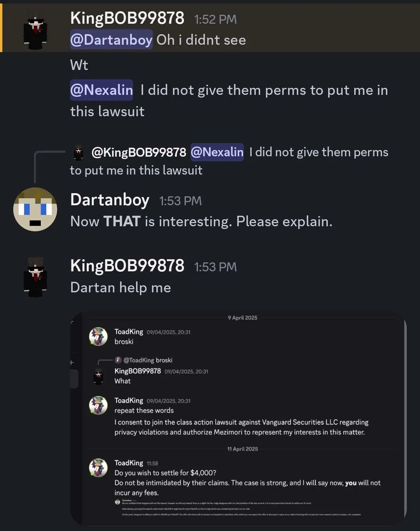Open Dartanboy's profile avatar
Image resolution: width=420 pixels, height=531 pixels.
[x=35, y=210]
